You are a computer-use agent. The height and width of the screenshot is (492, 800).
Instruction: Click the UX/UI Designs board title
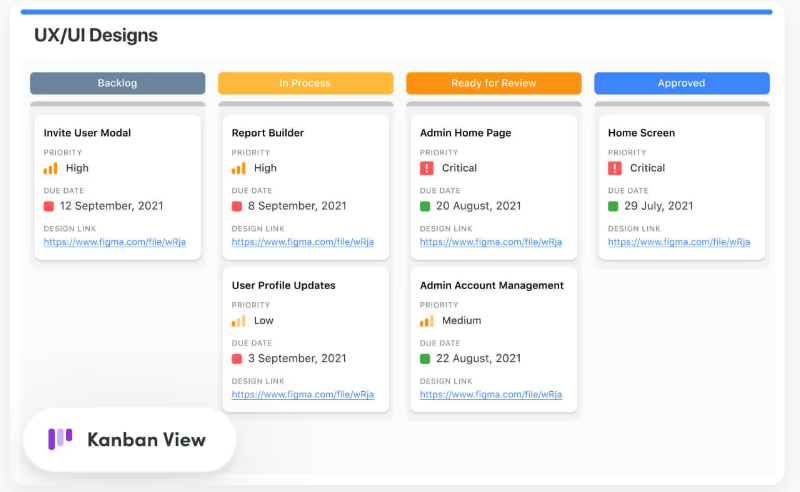(x=96, y=35)
